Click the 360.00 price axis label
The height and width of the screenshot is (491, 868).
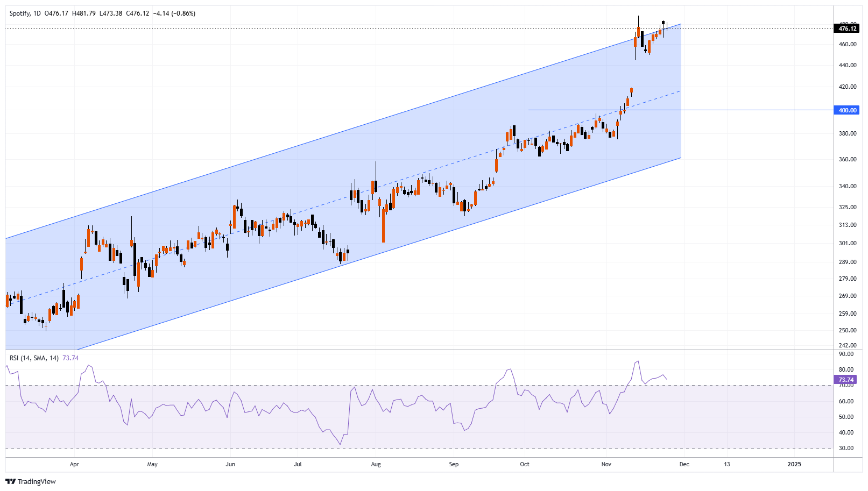pos(848,159)
